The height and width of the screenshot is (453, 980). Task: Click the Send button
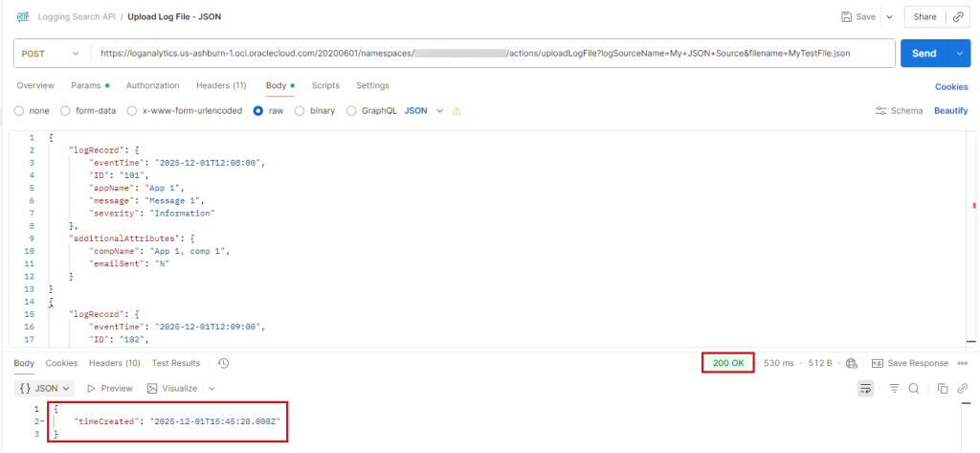(x=926, y=54)
